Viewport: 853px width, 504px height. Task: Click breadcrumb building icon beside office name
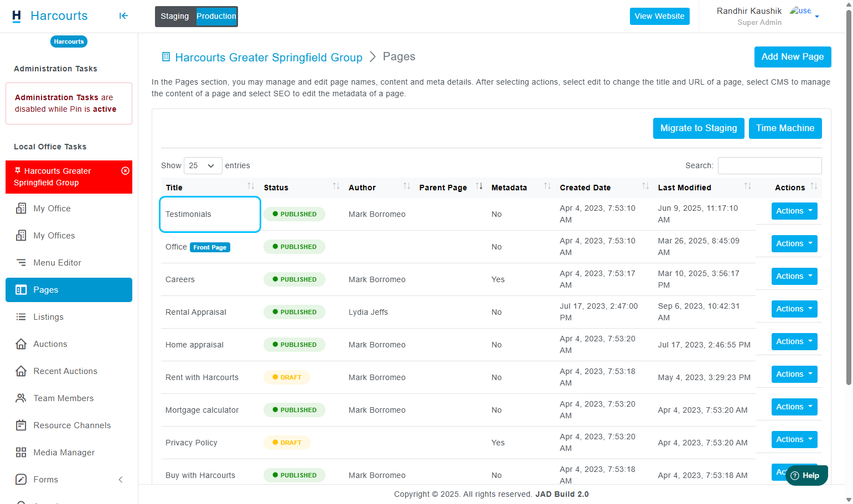click(166, 57)
